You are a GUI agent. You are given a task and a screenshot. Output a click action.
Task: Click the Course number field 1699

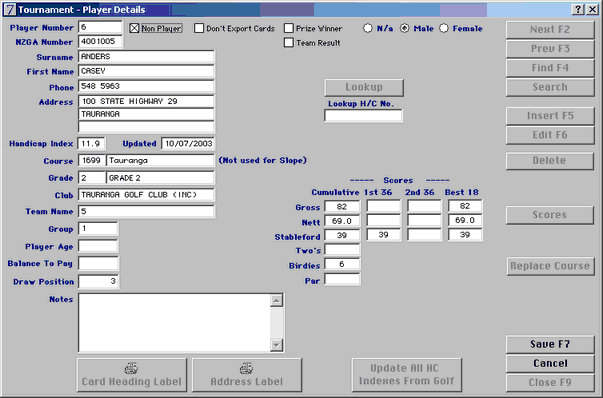pyautogui.click(x=92, y=160)
